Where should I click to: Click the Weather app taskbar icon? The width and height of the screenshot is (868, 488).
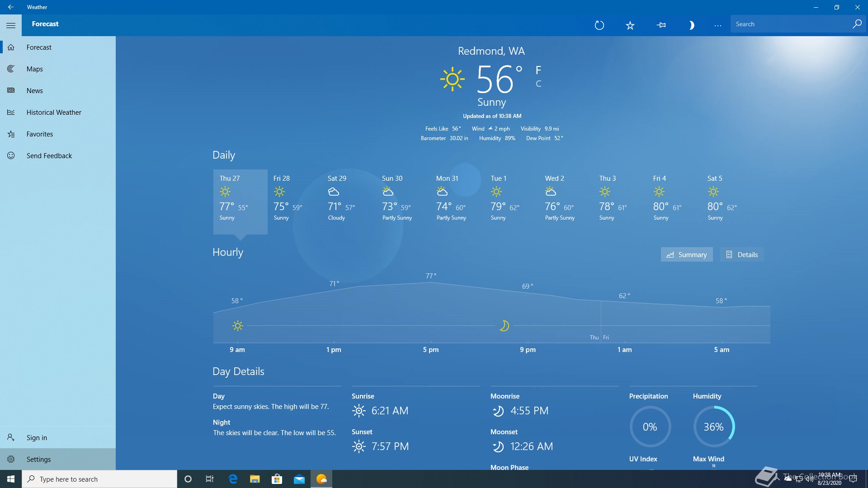(321, 479)
